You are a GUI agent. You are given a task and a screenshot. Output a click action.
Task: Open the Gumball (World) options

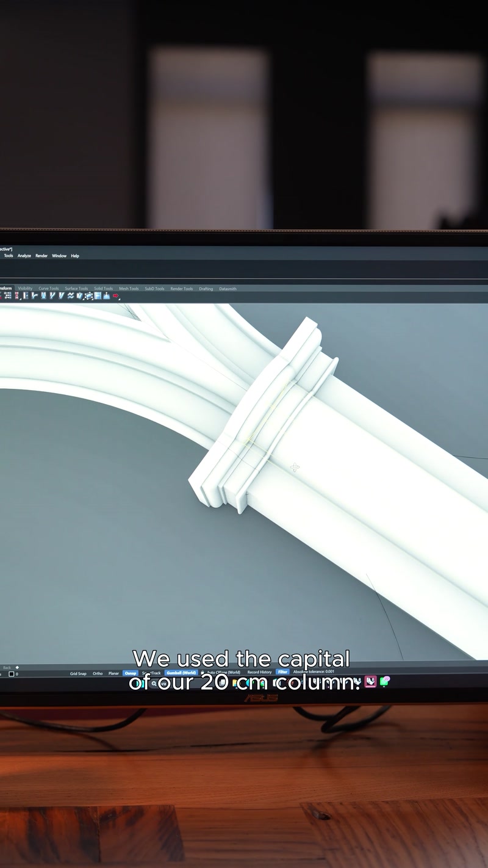tap(181, 673)
